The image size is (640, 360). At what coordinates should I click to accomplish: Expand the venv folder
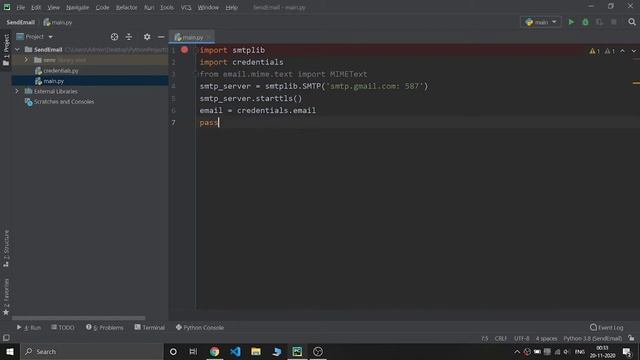click(26, 60)
